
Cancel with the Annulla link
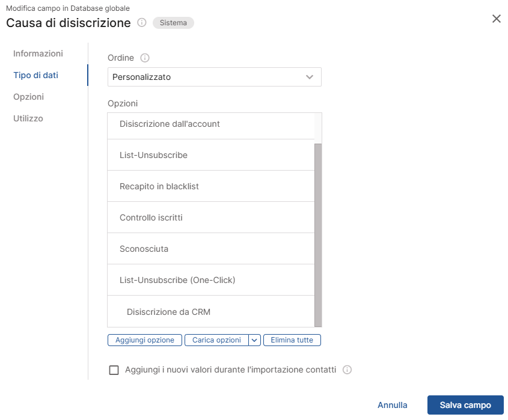click(x=392, y=405)
